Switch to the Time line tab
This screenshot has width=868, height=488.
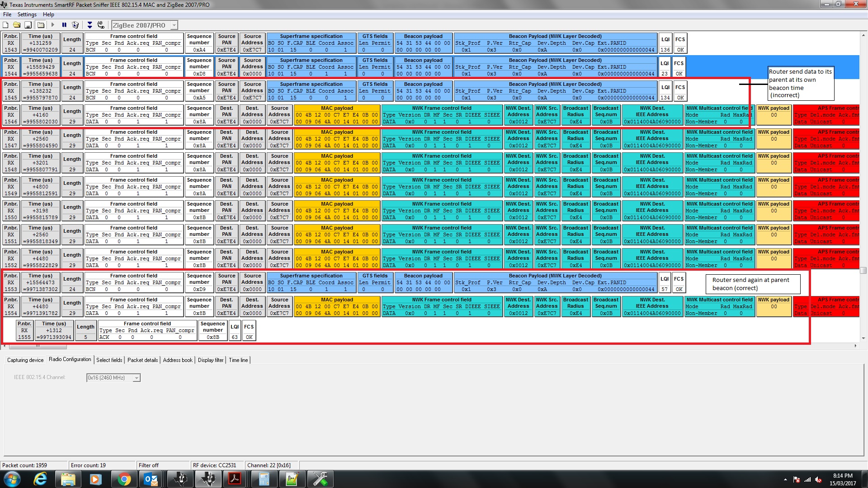click(238, 360)
